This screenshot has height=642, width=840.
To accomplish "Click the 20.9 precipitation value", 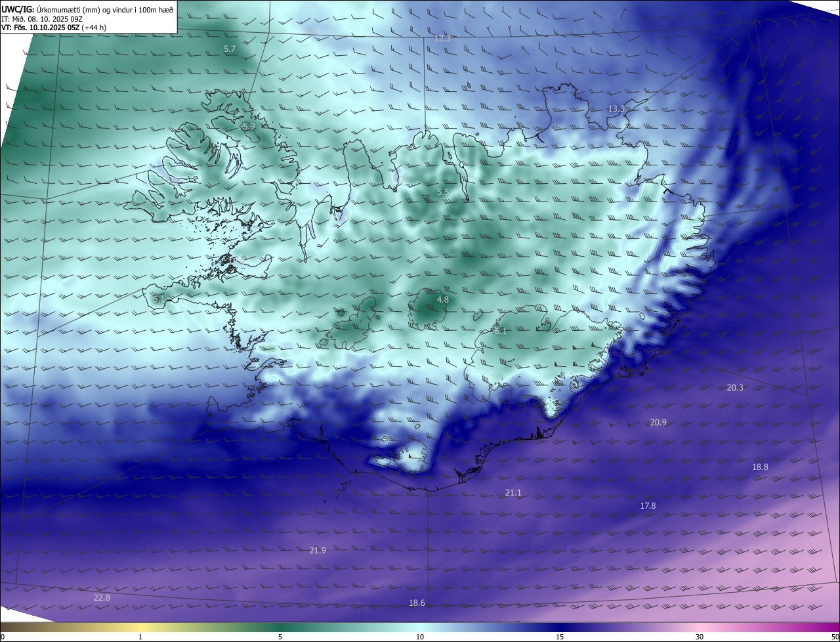I will click(658, 423).
